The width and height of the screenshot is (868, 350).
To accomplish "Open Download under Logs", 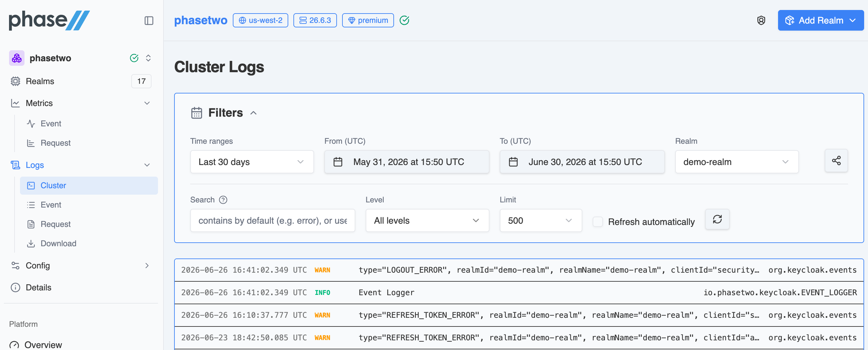I will 58,243.
